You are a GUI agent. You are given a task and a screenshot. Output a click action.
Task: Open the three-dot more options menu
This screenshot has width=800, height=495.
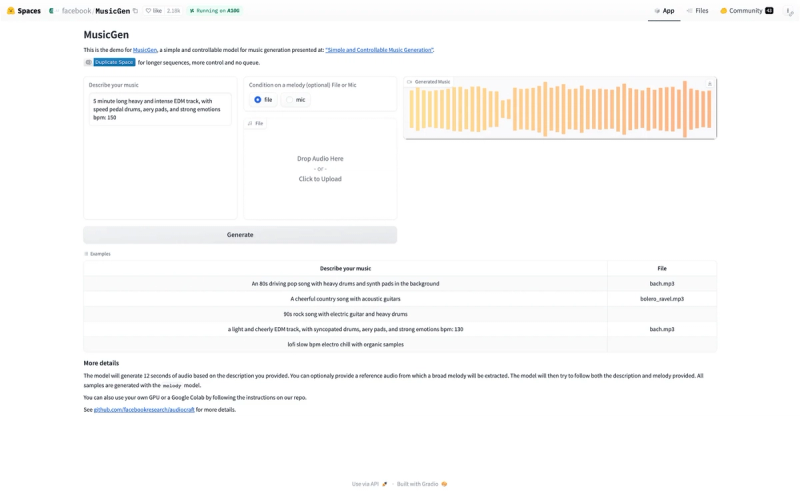(789, 12)
